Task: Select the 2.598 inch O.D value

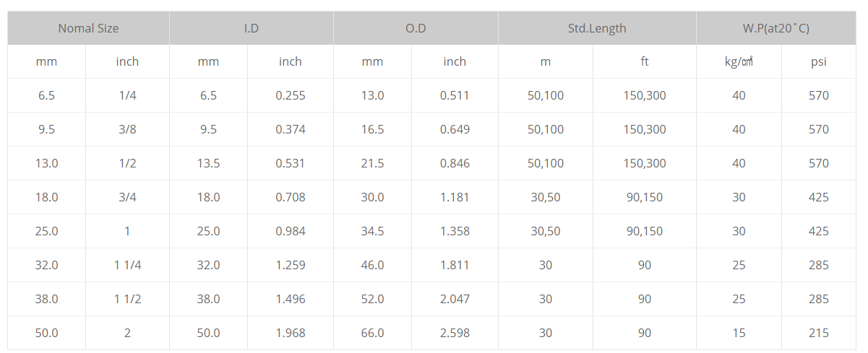Action: click(x=455, y=334)
